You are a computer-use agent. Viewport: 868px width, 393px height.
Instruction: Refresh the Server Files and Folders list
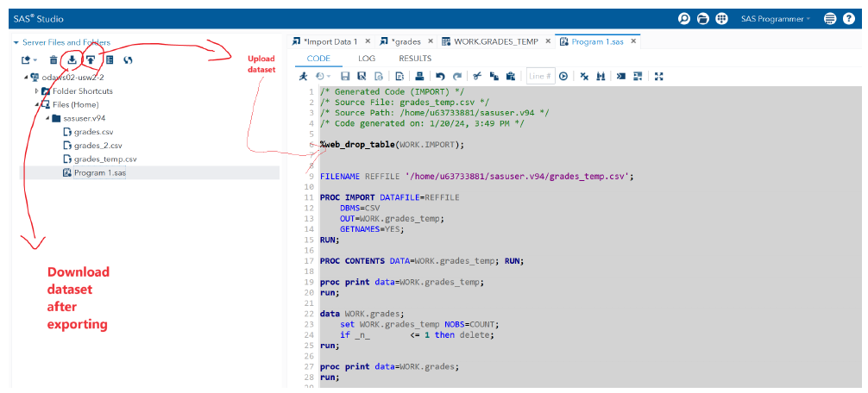coord(128,59)
